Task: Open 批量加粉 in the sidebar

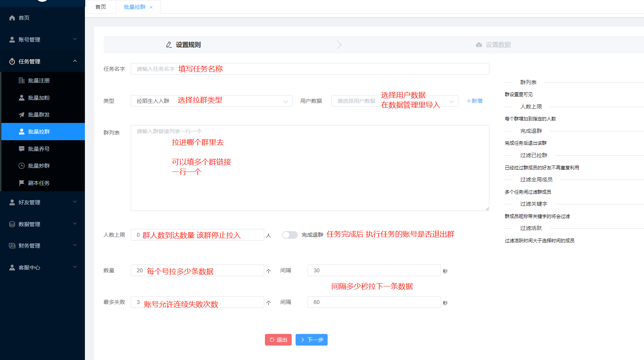Action: pos(39,98)
